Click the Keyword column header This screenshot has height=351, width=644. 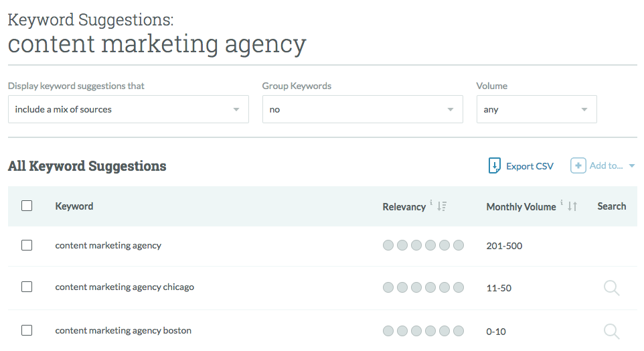(74, 206)
